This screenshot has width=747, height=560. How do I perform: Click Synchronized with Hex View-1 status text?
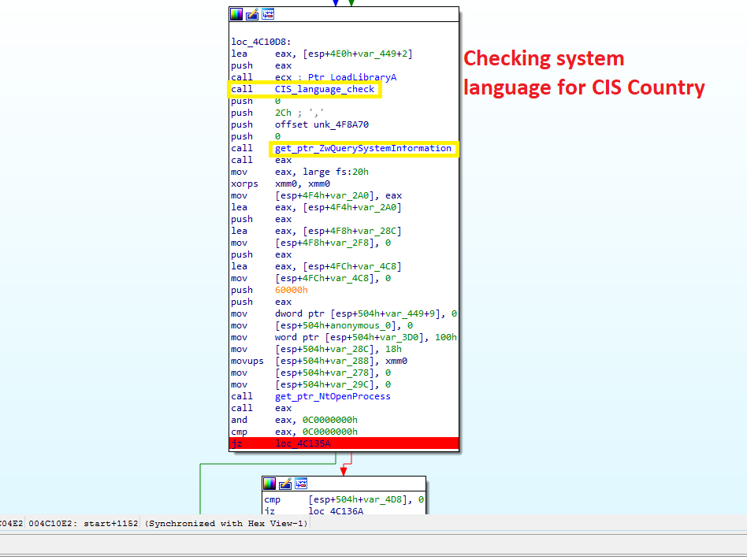click(226, 523)
